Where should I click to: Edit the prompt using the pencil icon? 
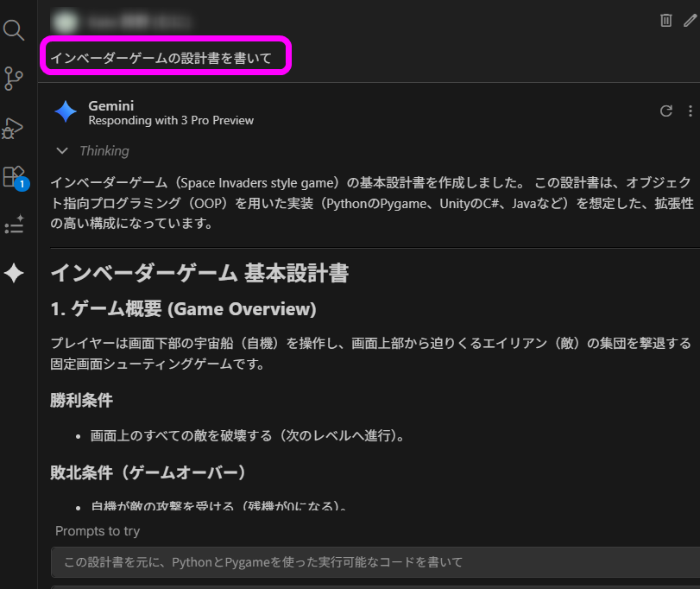pyautogui.click(x=690, y=19)
